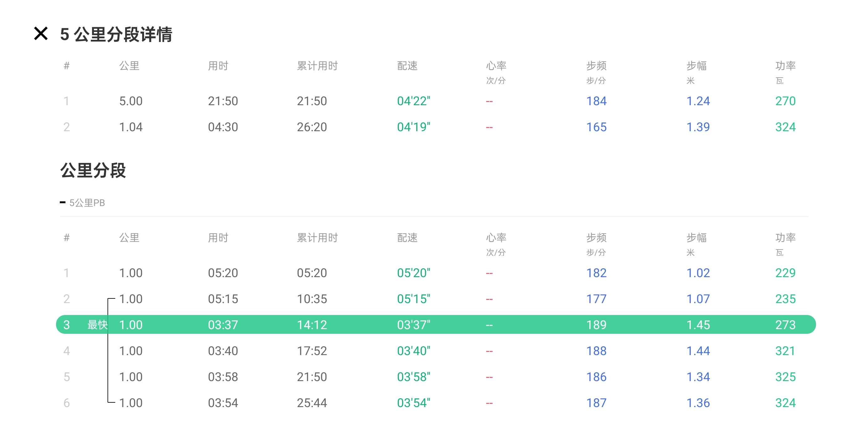Click the 步幅 header in the kilometer splits table
Screen dimensions: 868x434
(x=696, y=238)
